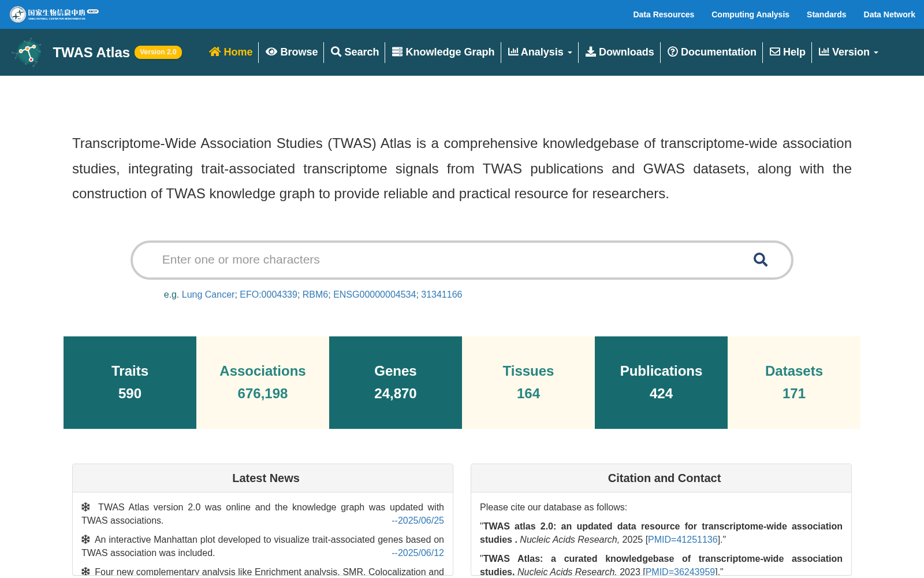Viewport: 924px width, 578px height.
Task: Click the snowflake bullet of the version 2.0 news
Action: [x=85, y=507]
